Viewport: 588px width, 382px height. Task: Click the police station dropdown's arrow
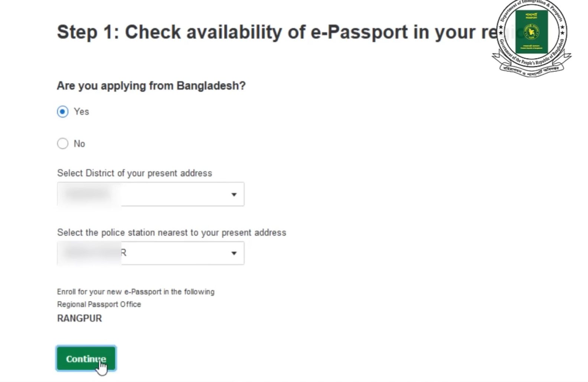tap(233, 253)
